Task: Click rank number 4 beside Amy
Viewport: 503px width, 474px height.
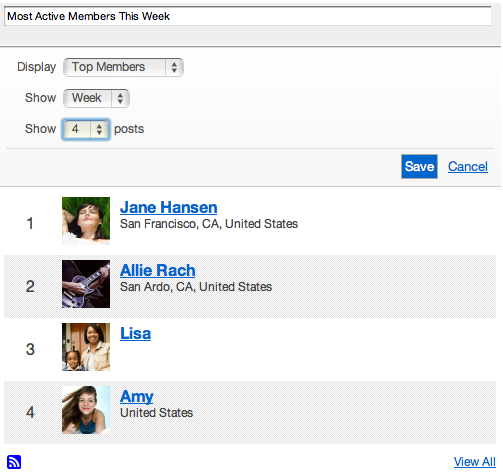Action: [30, 412]
